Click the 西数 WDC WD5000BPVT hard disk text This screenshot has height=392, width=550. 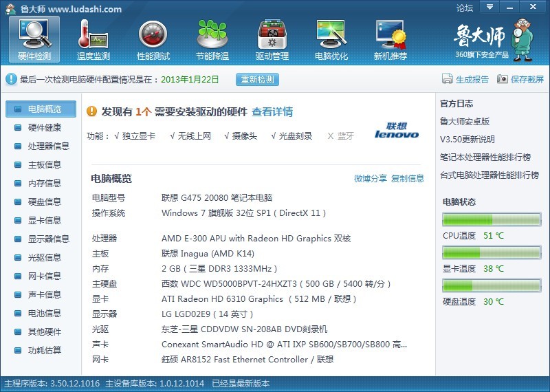[x=276, y=284]
